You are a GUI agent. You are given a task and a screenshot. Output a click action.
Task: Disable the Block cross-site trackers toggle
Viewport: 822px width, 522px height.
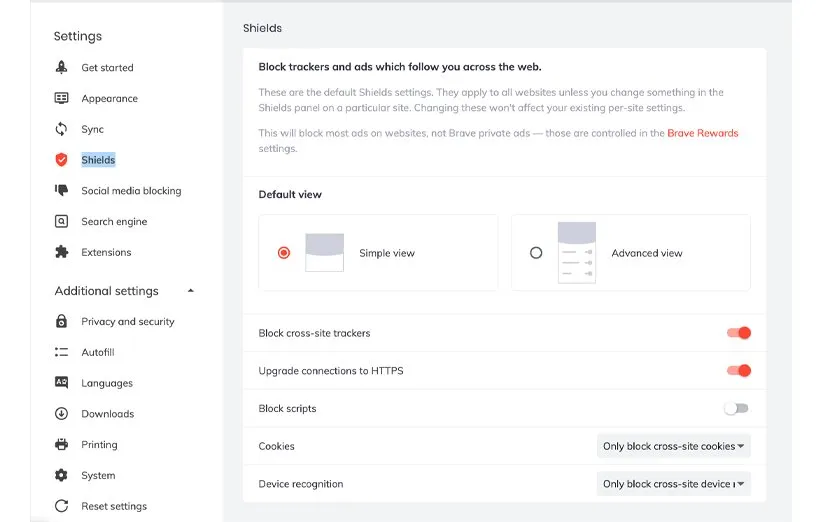pyautogui.click(x=738, y=333)
